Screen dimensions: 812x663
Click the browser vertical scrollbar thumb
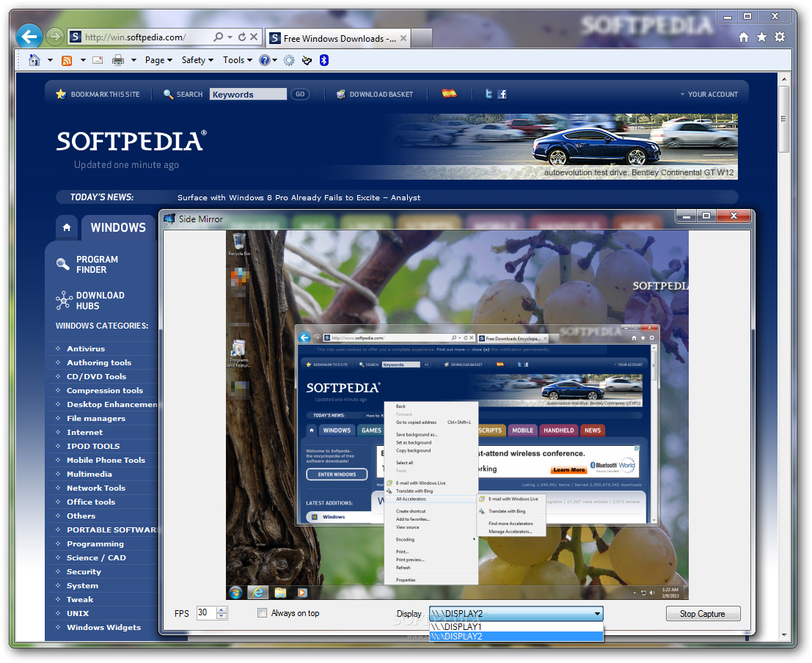coord(783,119)
